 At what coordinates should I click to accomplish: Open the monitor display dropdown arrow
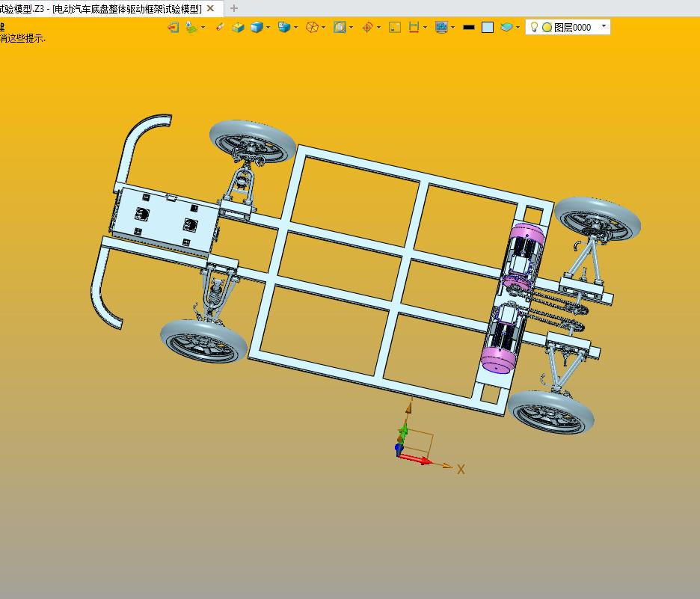click(453, 28)
